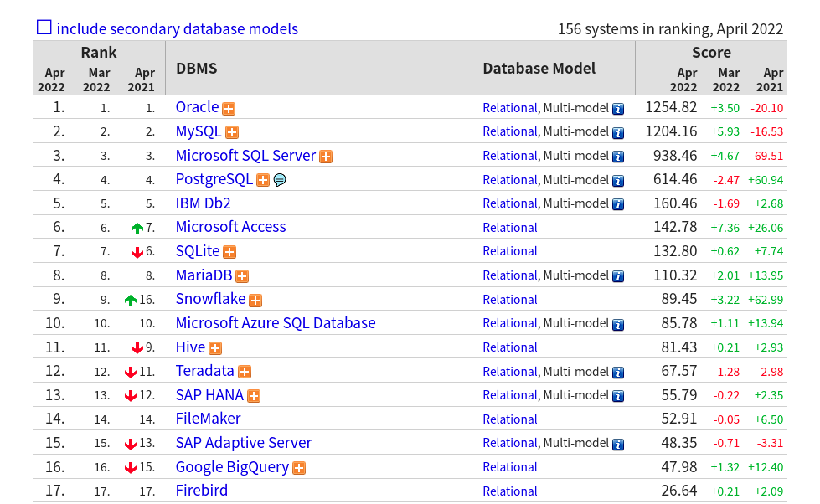The image size is (820, 504).
Task: Click the orange plus next to SQLite
Action: [x=229, y=252]
